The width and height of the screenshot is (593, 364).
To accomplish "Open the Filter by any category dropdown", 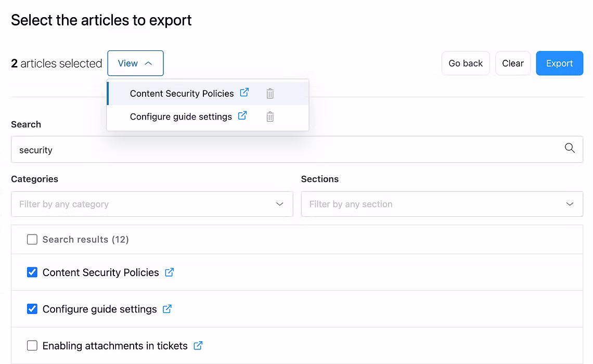I will coord(152,204).
